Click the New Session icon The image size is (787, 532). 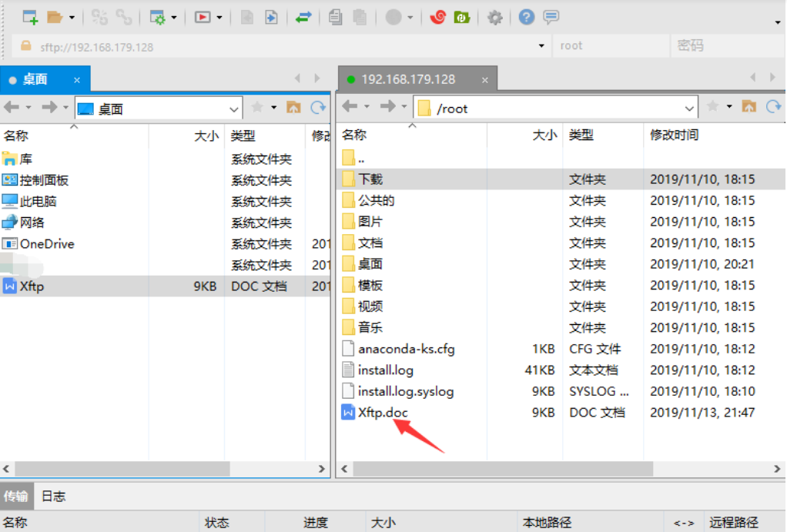[31, 18]
